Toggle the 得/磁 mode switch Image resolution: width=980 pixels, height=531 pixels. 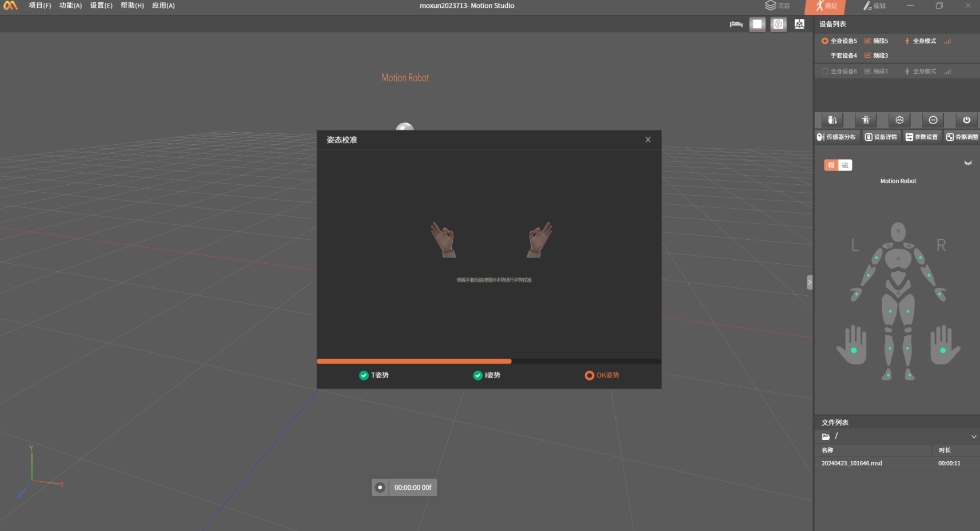click(838, 165)
